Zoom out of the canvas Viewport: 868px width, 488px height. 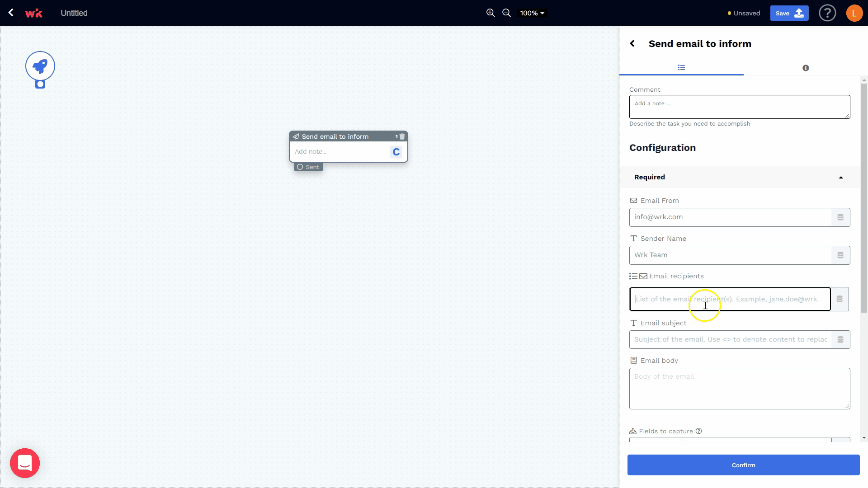coord(507,13)
